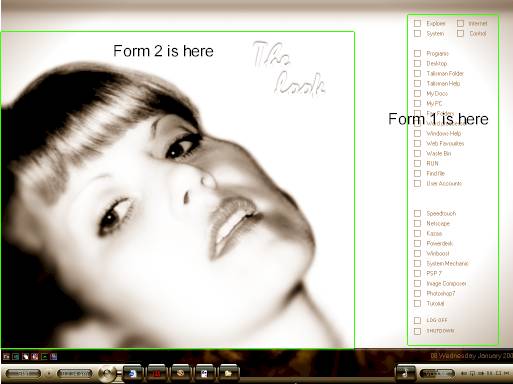Click the small white hand tray icon
The image size is (513, 384).
click(25, 357)
